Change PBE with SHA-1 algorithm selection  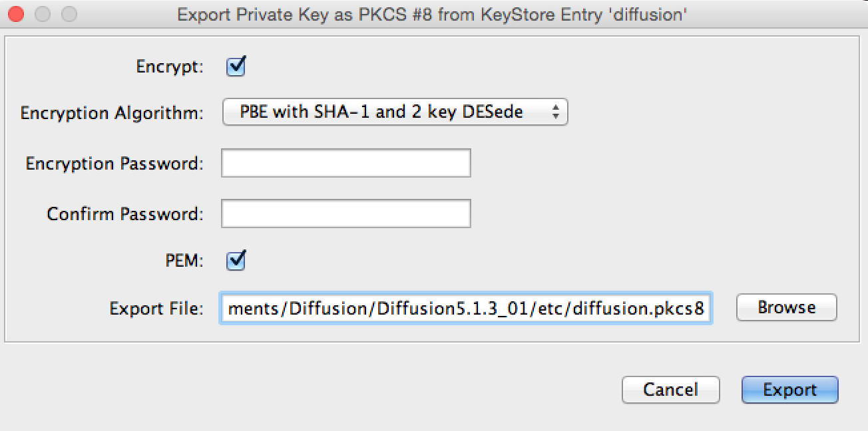[395, 111]
